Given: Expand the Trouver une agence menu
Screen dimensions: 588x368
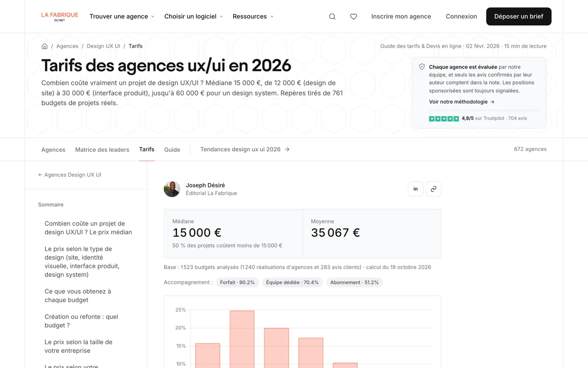Looking at the screenshot, I should pos(122,17).
